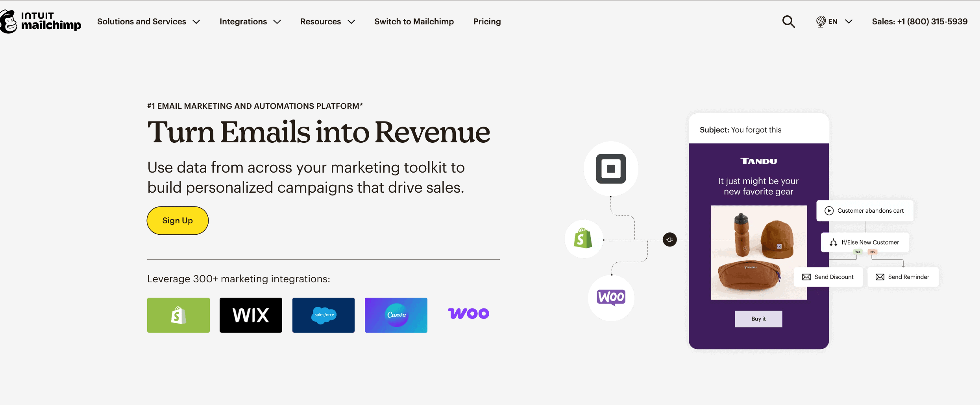Click the Send Reminder label
This screenshot has width=980, height=405.
[x=908, y=277]
